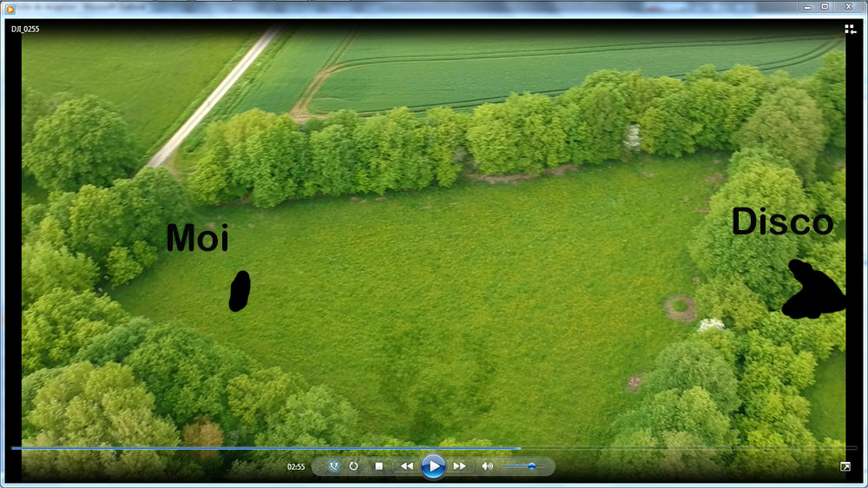Image resolution: width=868 pixels, height=488 pixels.
Task: Toggle shuffle mode on
Action: [x=333, y=466]
